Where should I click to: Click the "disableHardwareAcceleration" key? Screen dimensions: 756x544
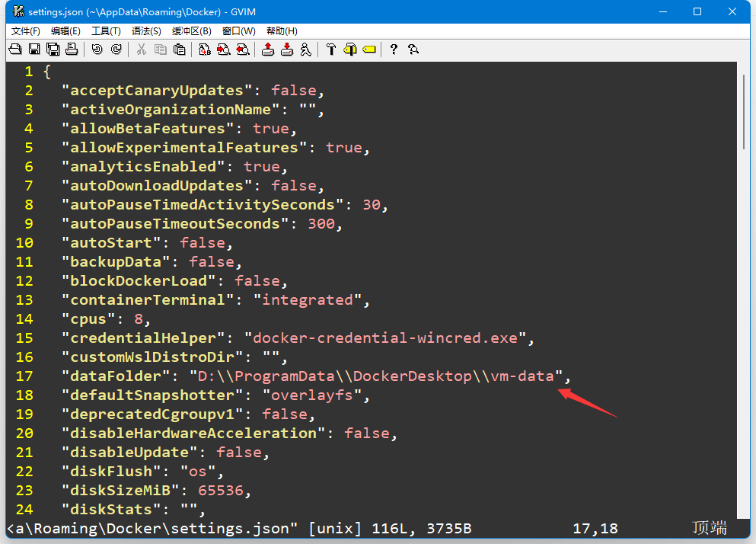point(193,434)
